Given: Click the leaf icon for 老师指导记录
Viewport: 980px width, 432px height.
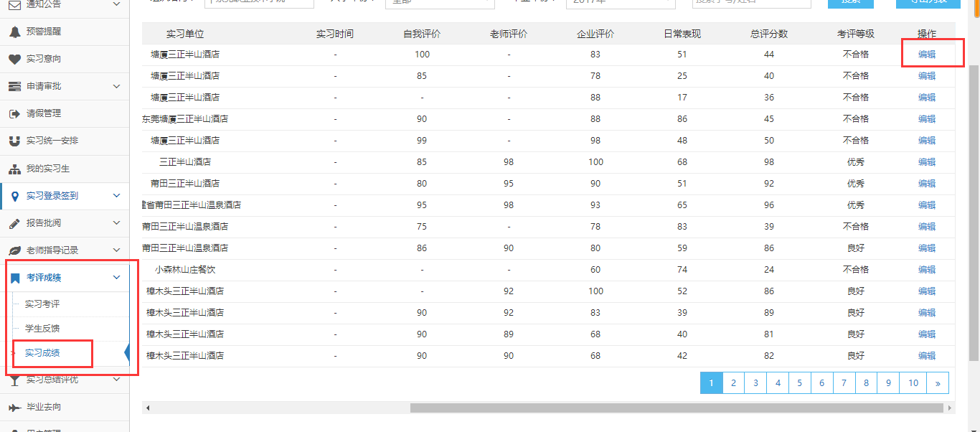Looking at the screenshot, I should [x=14, y=250].
